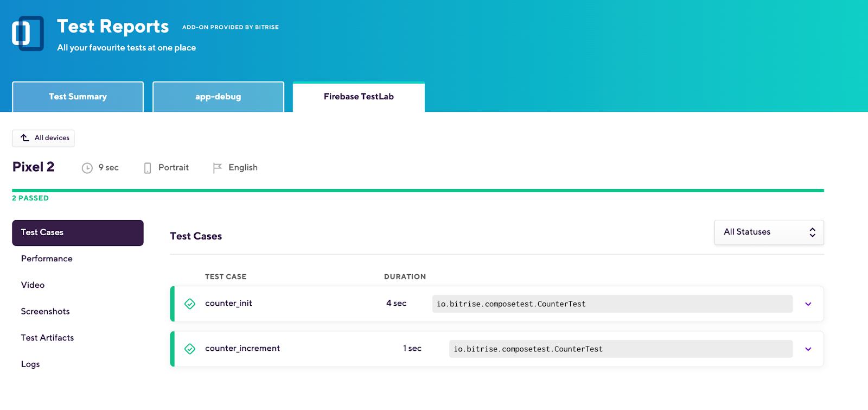Click the 2 PASSED status label
The width and height of the screenshot is (868, 410).
[30, 198]
